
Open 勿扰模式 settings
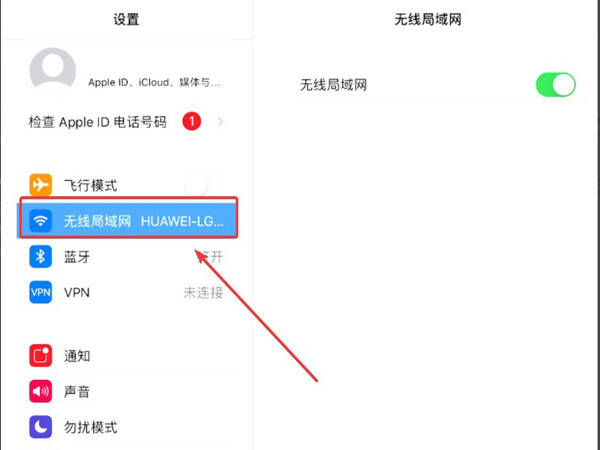126,427
